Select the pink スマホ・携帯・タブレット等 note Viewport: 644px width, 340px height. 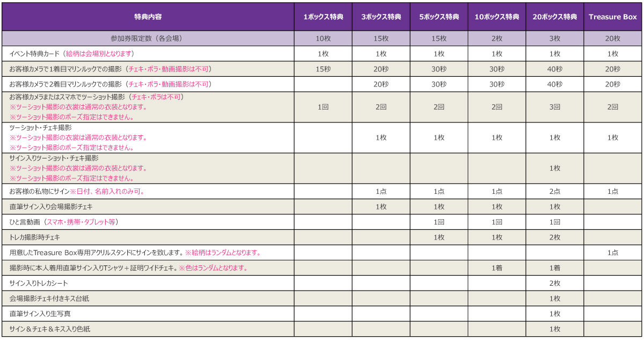80,222
